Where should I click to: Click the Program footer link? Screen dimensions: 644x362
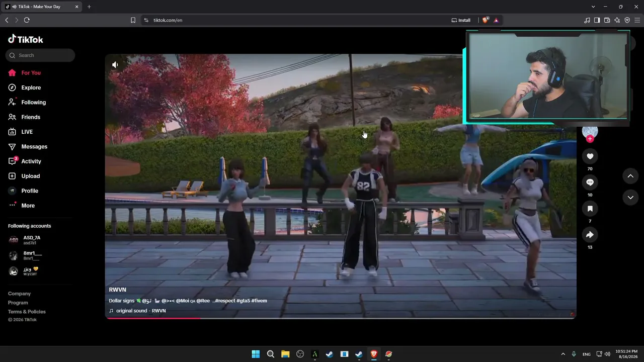click(x=18, y=303)
